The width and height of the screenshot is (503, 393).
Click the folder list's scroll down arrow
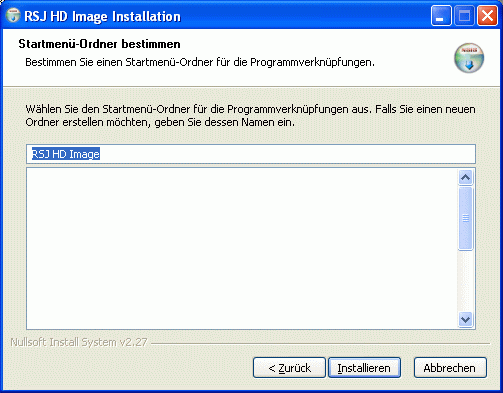click(x=465, y=320)
